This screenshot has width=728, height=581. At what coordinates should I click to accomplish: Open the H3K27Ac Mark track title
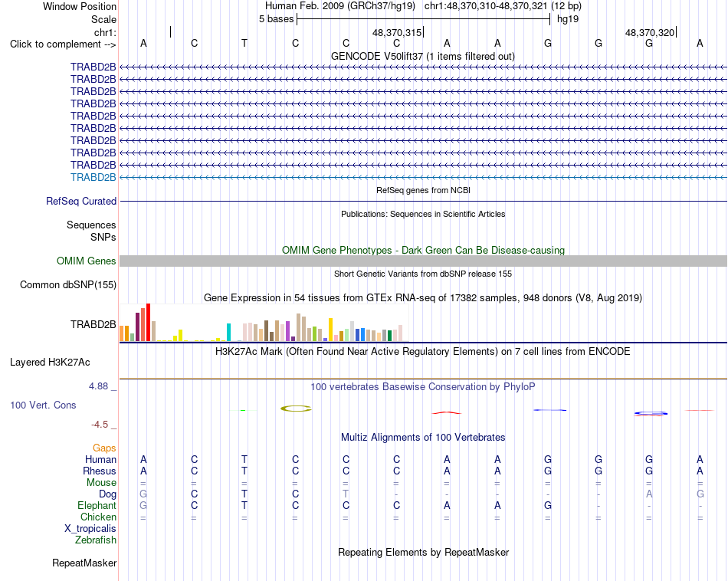pyautogui.click(x=422, y=351)
